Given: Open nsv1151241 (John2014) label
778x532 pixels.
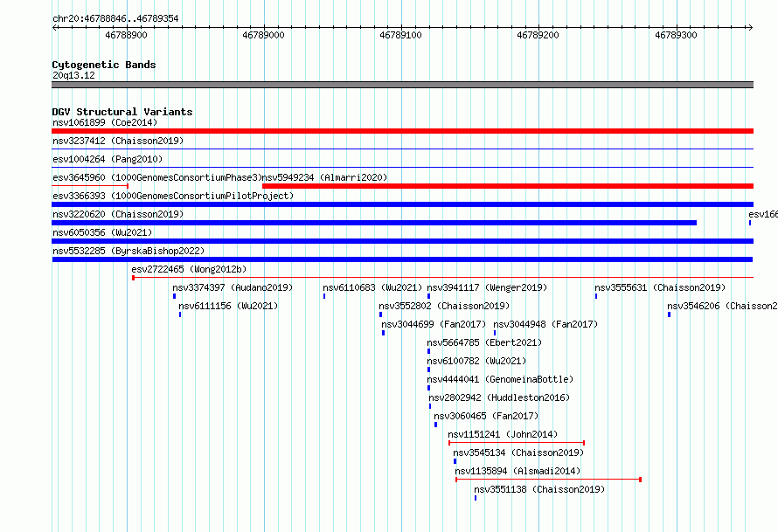Looking at the screenshot, I should click(503, 434).
